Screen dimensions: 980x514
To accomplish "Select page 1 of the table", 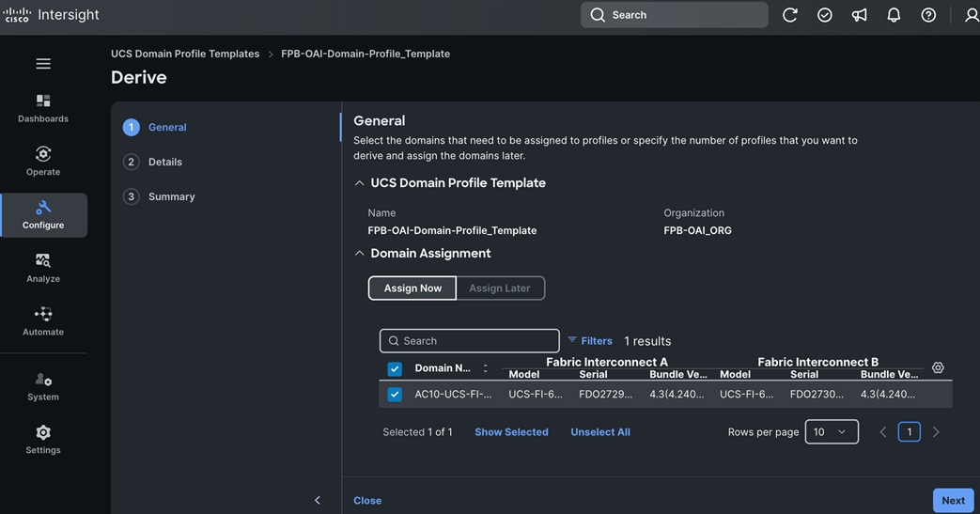I will pyautogui.click(x=910, y=432).
